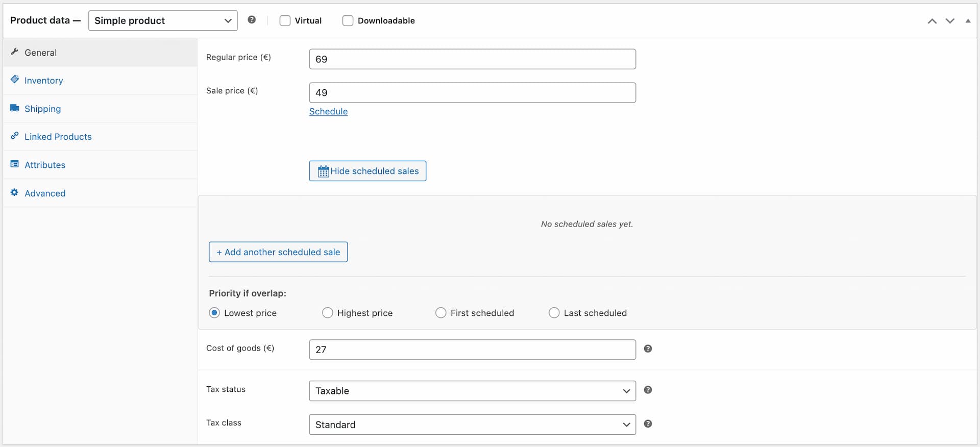Screen dimensions: 980x447
Task: Click the Sale price input field
Action: click(473, 92)
